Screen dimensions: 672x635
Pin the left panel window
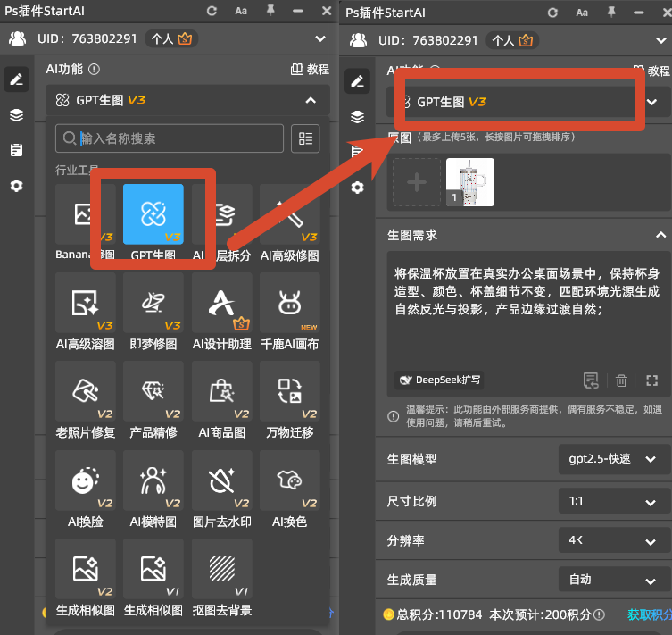pos(270,11)
